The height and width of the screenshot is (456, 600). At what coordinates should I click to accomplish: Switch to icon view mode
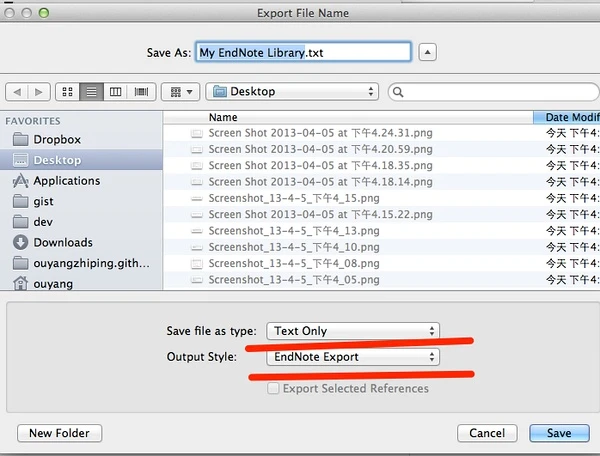click(69, 92)
